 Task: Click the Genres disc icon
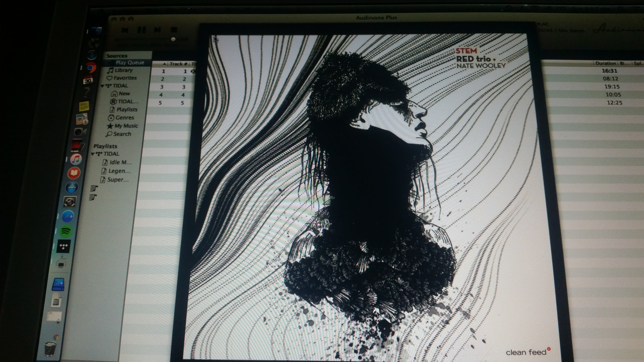click(x=111, y=118)
